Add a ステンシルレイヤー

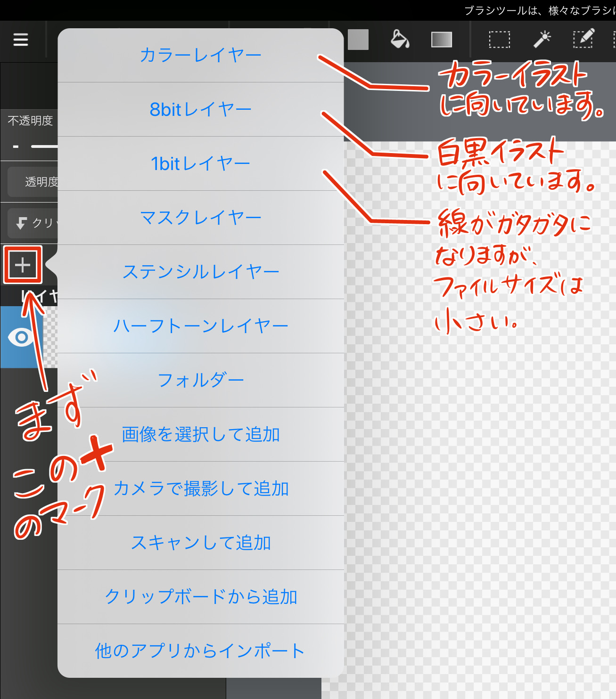coord(201,272)
